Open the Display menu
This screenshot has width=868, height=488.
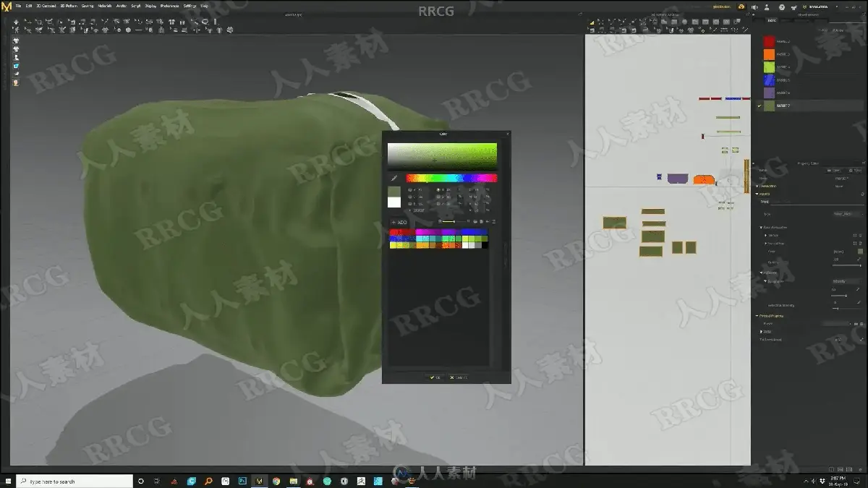coord(150,5)
